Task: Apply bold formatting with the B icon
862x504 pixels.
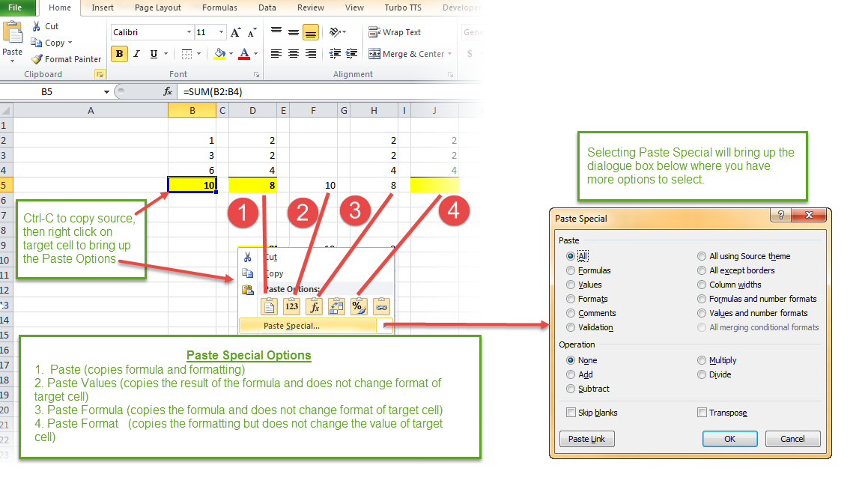Action: (119, 54)
